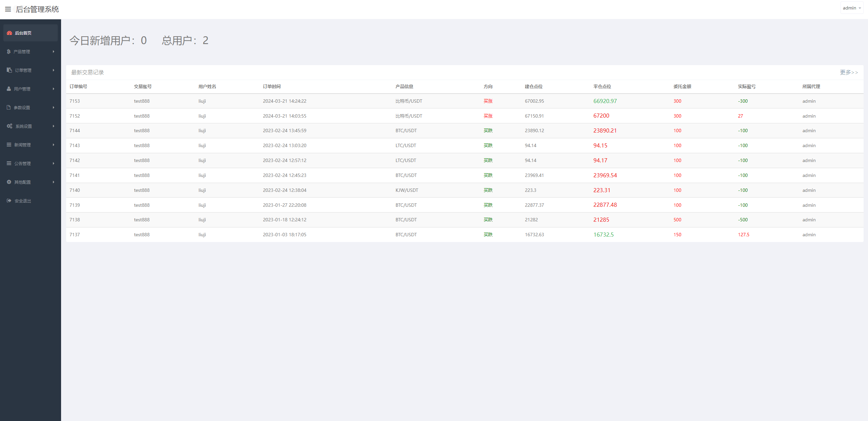
Task: Click the loss value -500
Action: pos(743,220)
